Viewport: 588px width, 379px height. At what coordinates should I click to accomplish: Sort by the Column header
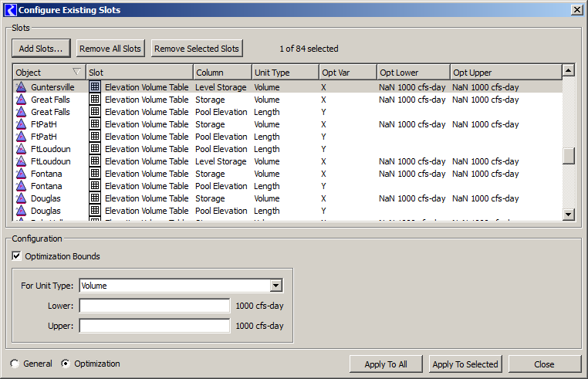pyautogui.click(x=223, y=72)
